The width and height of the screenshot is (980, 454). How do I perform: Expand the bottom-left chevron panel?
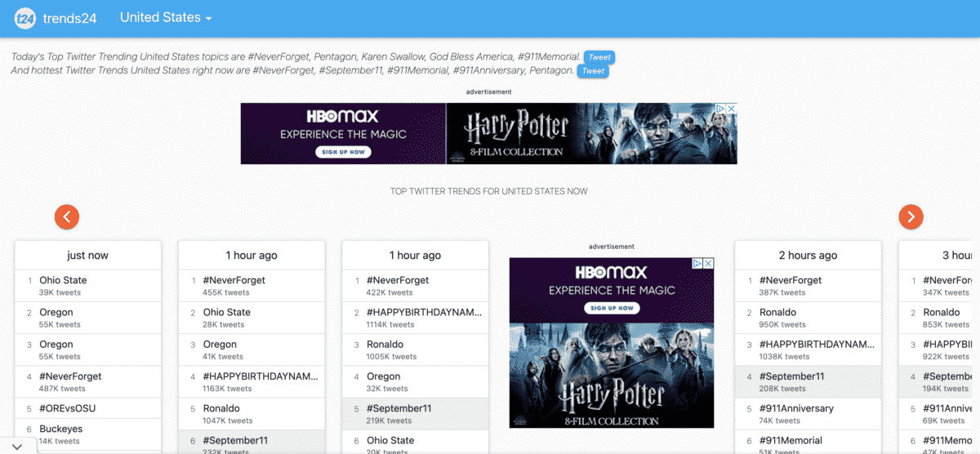pyautogui.click(x=18, y=446)
